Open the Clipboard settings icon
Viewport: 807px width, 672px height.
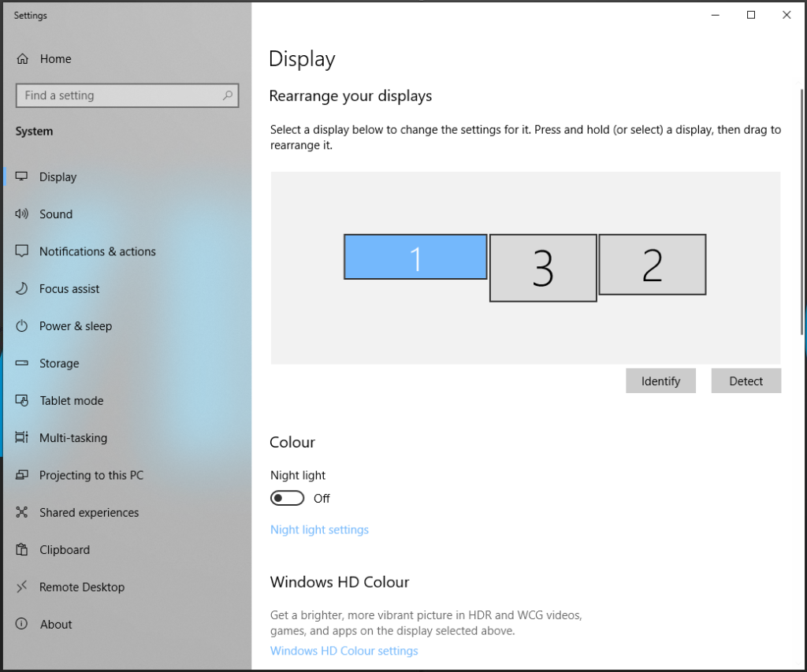point(22,549)
